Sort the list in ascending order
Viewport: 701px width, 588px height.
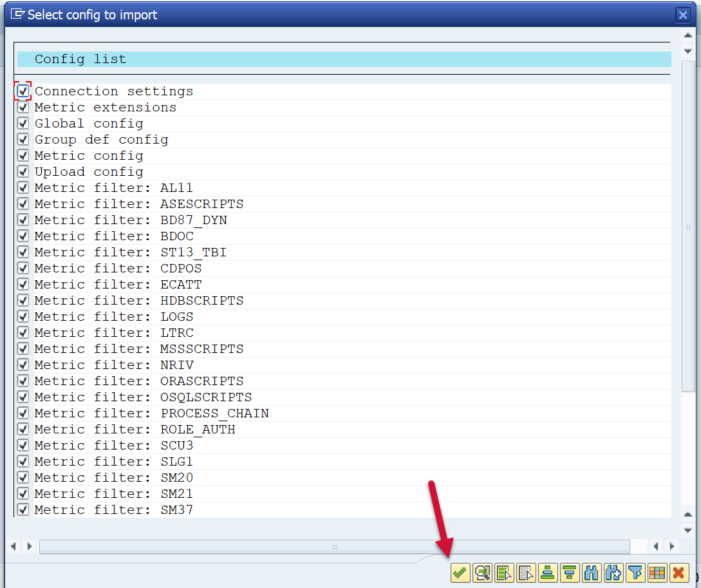[548, 572]
